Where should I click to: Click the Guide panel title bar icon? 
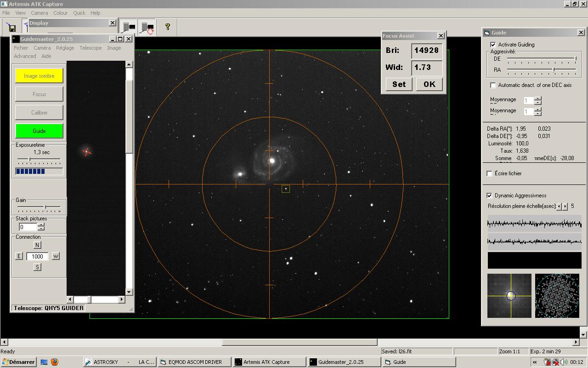point(487,33)
